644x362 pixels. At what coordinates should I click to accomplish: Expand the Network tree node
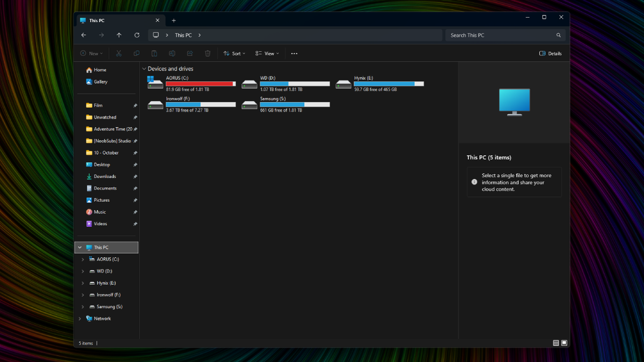[x=80, y=319]
